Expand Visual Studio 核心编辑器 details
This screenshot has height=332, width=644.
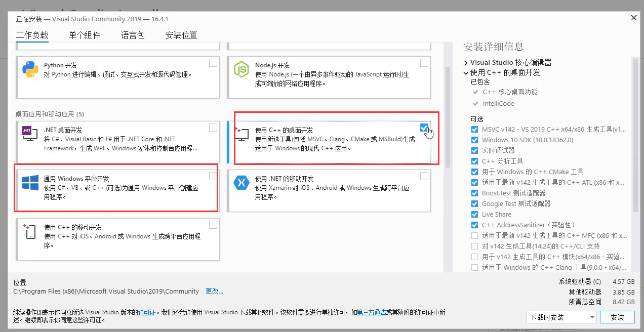(x=466, y=63)
